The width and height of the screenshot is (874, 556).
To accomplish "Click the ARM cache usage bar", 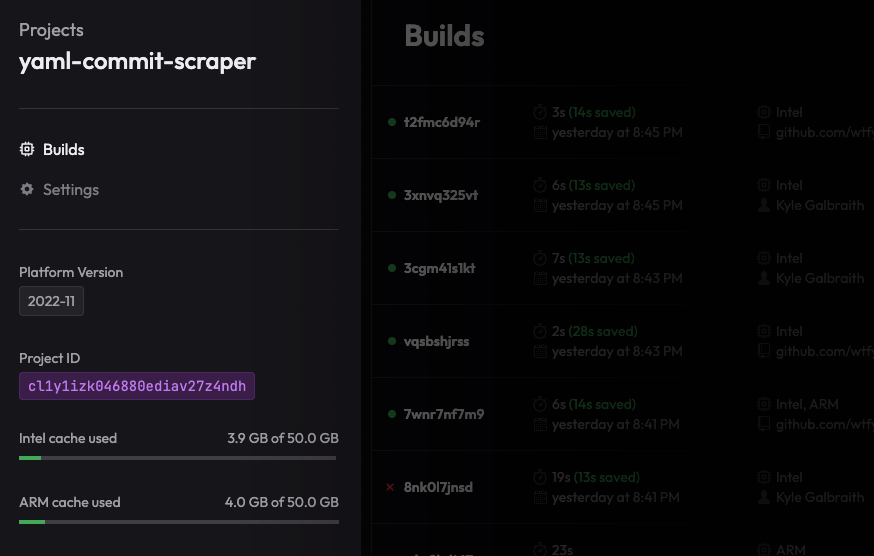I will coord(178,522).
